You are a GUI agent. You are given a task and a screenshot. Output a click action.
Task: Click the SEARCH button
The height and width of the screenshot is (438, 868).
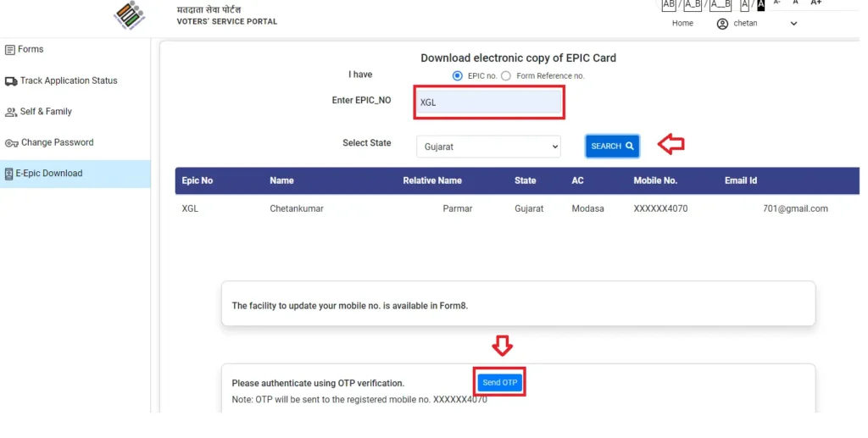[x=612, y=146]
